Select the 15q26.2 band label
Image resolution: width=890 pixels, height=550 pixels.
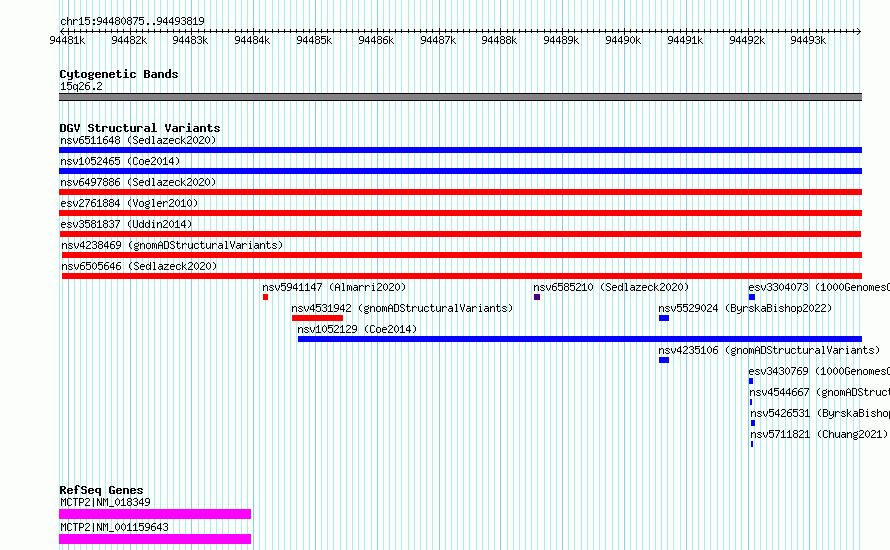(x=81, y=86)
